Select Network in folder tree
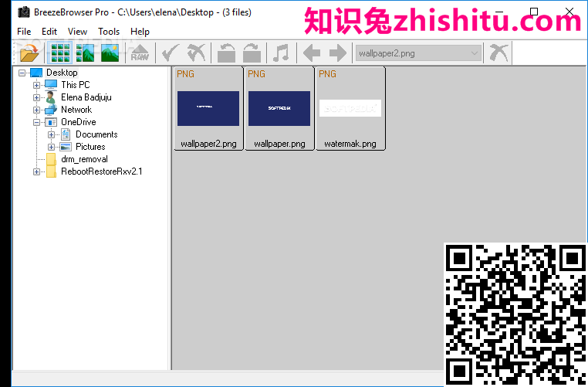 76,110
